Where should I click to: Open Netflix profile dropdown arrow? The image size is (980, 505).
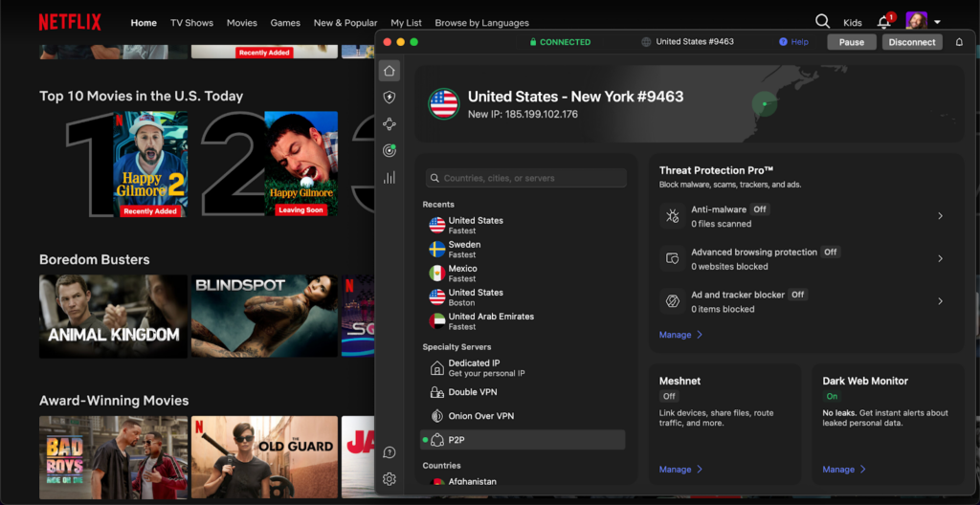937,23
